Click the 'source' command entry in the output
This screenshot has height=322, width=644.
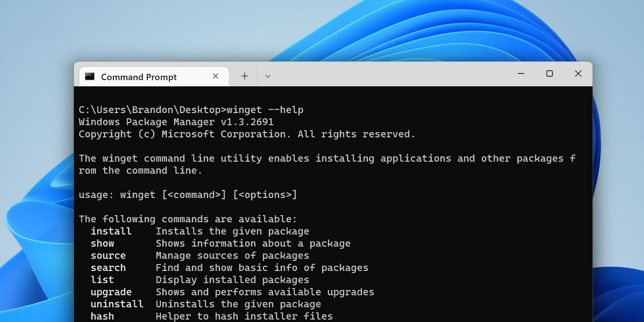[108, 256]
